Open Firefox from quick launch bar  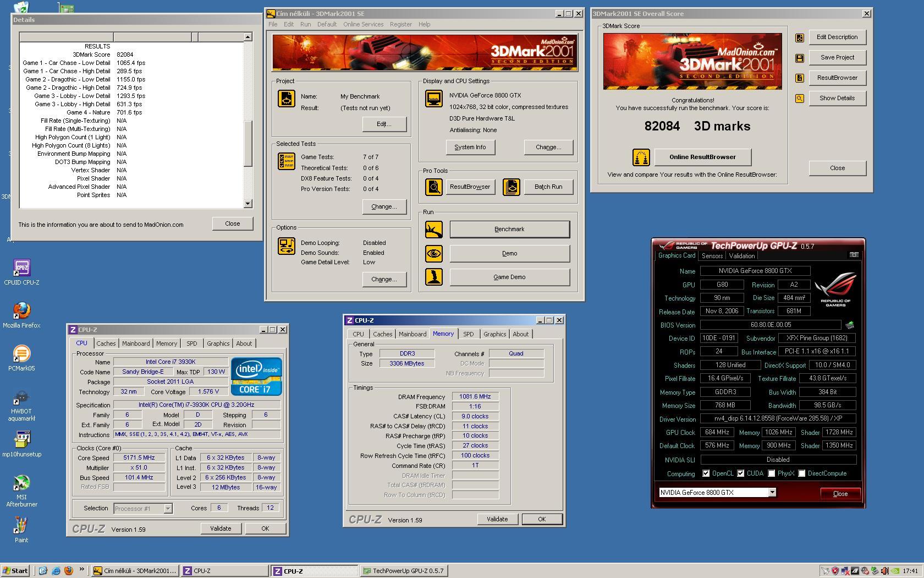[69, 571]
